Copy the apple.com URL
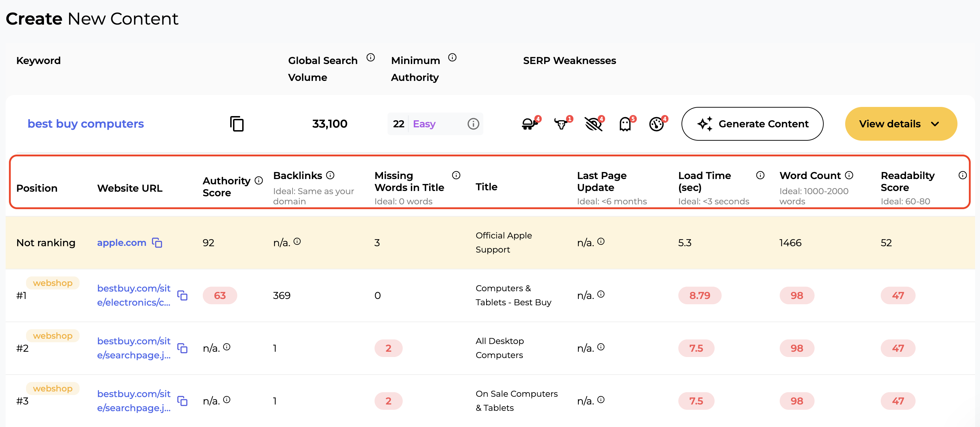This screenshot has width=980, height=427. (x=157, y=243)
